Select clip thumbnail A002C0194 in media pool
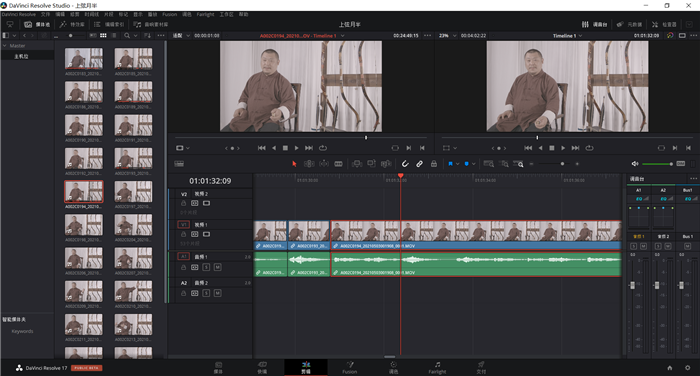Viewport: 700px width, 376px height. pyautogui.click(x=83, y=191)
